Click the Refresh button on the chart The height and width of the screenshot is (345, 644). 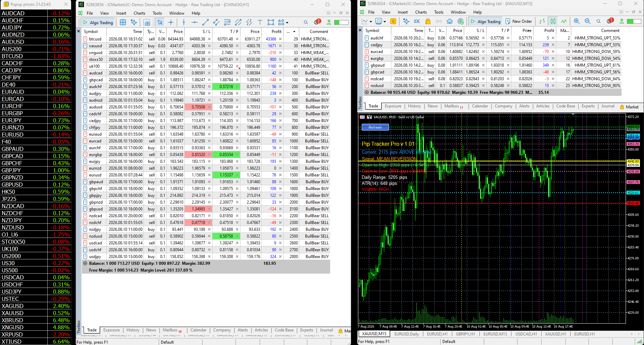pos(375,127)
